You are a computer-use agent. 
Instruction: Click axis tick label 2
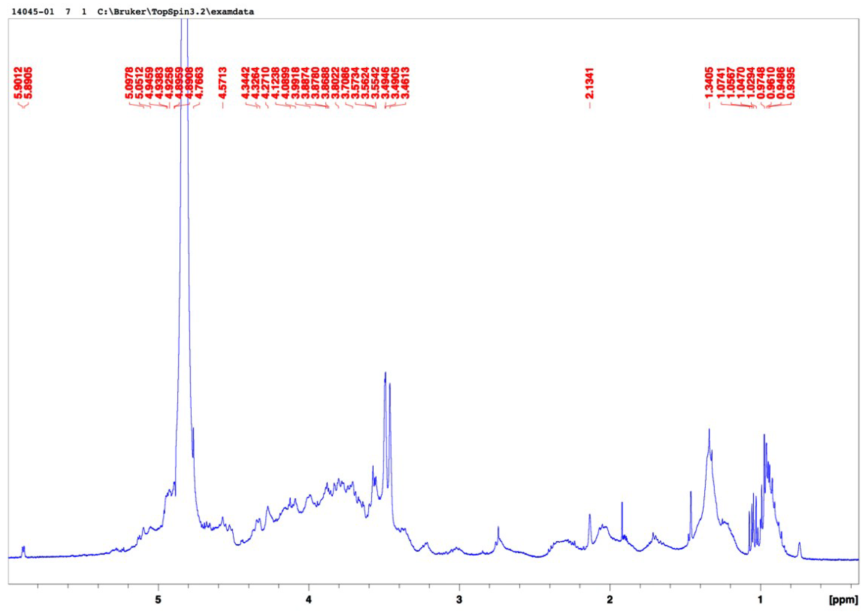pos(610,600)
